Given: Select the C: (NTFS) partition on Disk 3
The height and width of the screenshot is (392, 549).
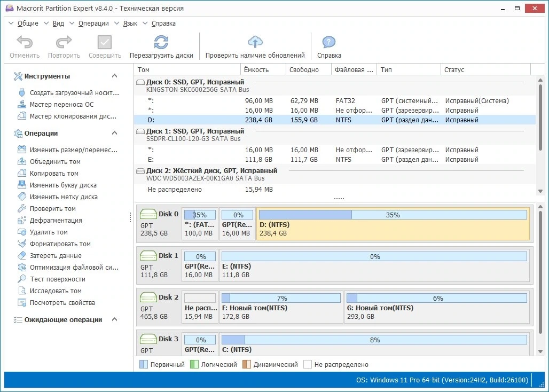Looking at the screenshot, I should [x=374, y=344].
